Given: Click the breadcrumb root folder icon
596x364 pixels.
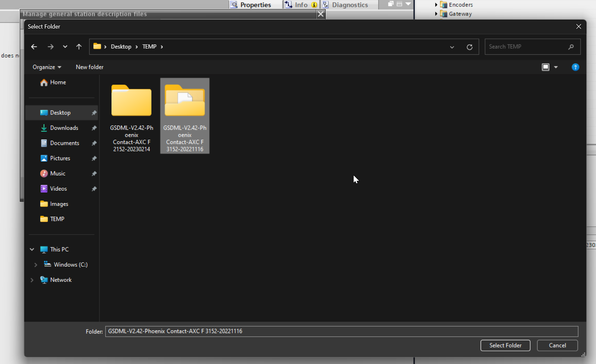Looking at the screenshot, I should pos(97,46).
